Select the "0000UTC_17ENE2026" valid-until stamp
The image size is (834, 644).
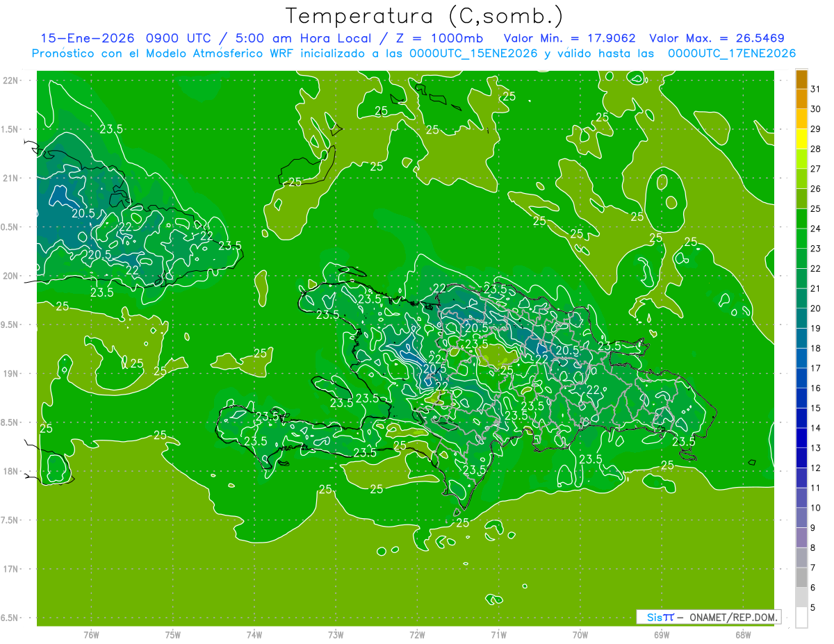[x=732, y=53]
